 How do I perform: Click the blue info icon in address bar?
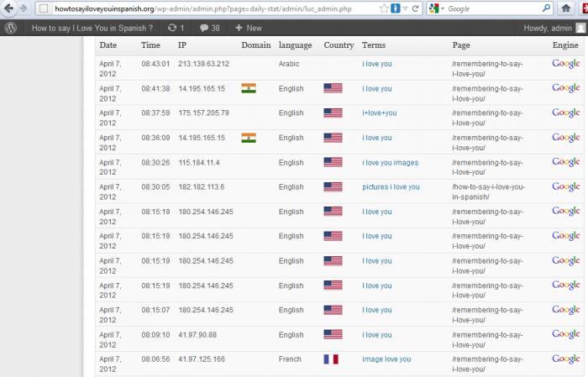[x=396, y=8]
